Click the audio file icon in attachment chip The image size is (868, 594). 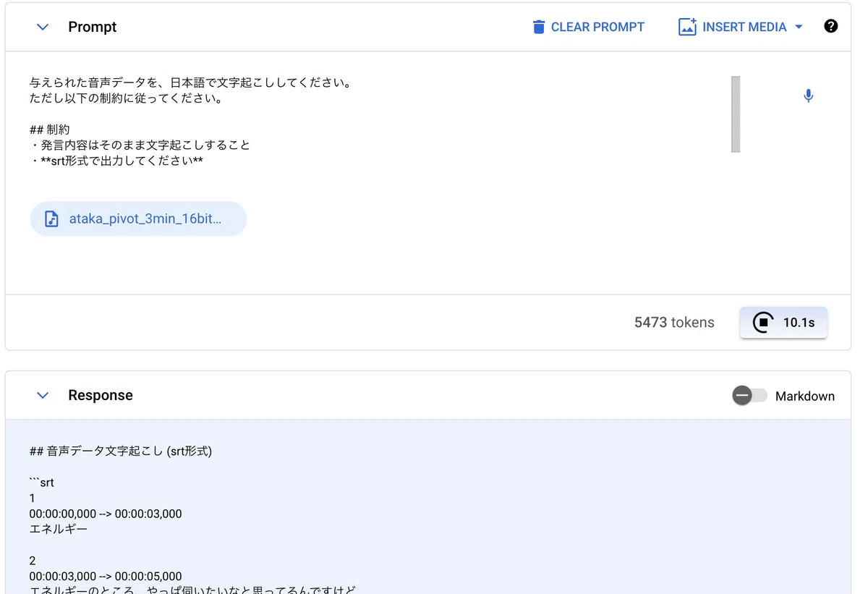51,218
